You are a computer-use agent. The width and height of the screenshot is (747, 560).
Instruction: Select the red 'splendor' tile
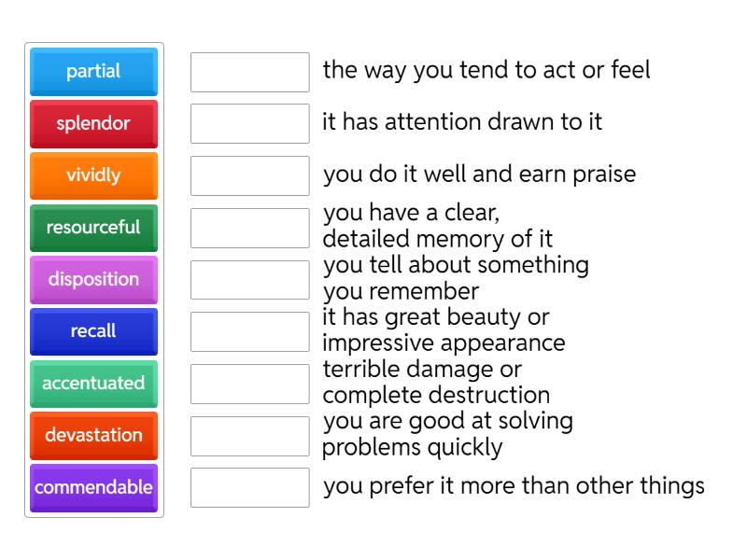[x=93, y=123]
